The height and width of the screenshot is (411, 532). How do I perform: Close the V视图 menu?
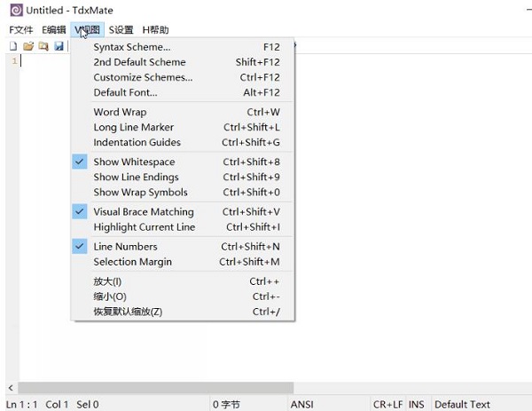pos(87,30)
